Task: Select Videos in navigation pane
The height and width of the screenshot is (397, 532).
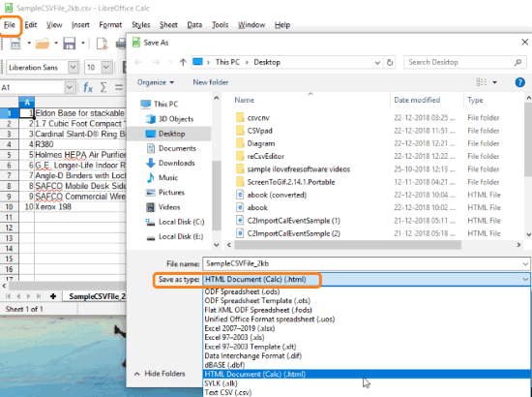Action: 169,207
